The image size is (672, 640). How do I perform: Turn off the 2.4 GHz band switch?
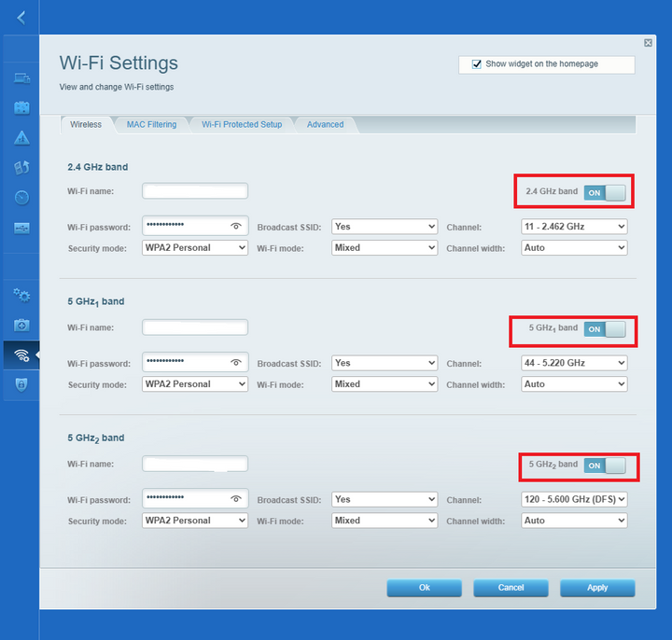click(x=605, y=192)
